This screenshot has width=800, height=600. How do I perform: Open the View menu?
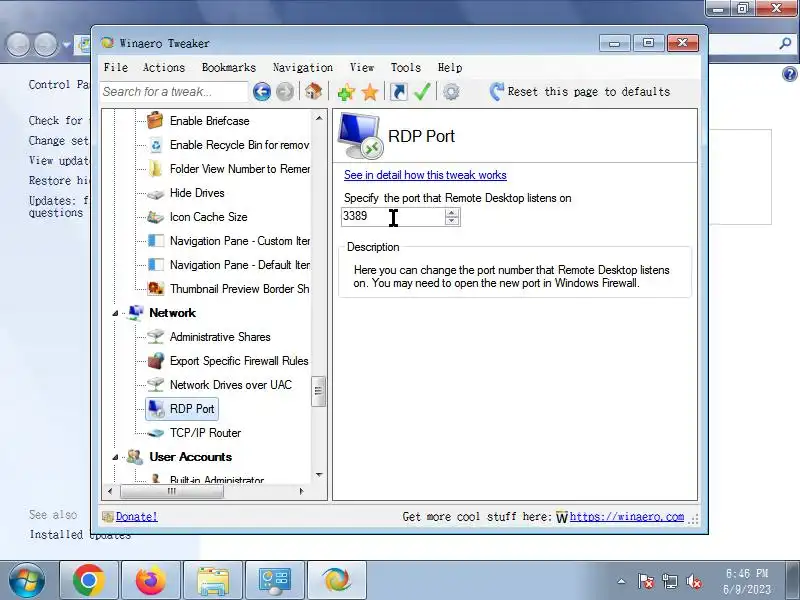[x=362, y=67]
